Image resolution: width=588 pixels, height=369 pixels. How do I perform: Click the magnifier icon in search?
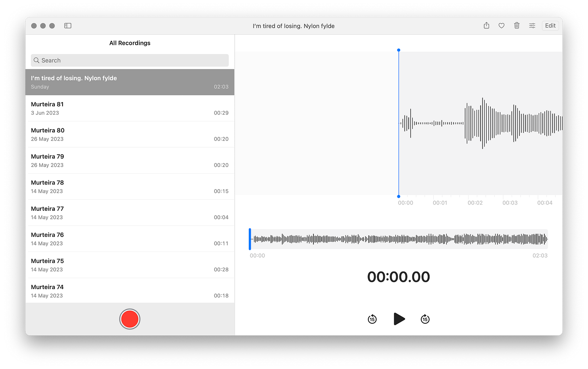tap(36, 60)
